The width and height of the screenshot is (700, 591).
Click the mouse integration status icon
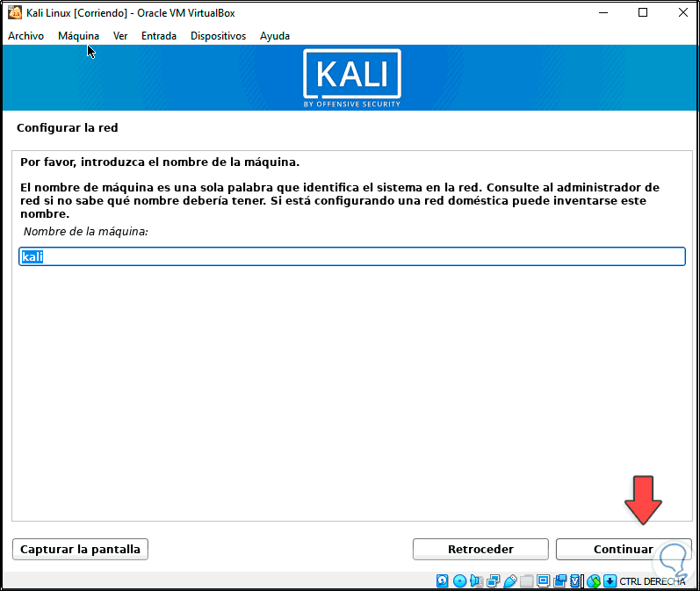[x=594, y=580]
